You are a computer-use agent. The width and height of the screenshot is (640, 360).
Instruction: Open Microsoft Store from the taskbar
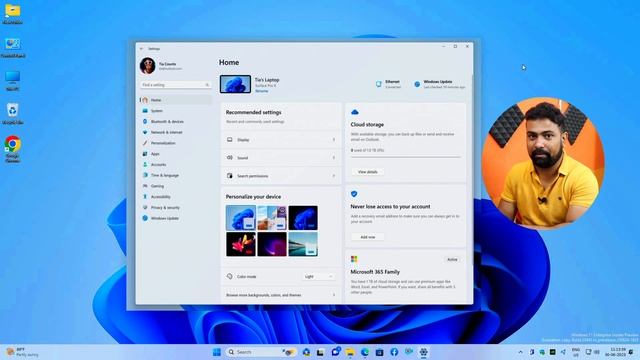pyautogui.click(x=379, y=352)
